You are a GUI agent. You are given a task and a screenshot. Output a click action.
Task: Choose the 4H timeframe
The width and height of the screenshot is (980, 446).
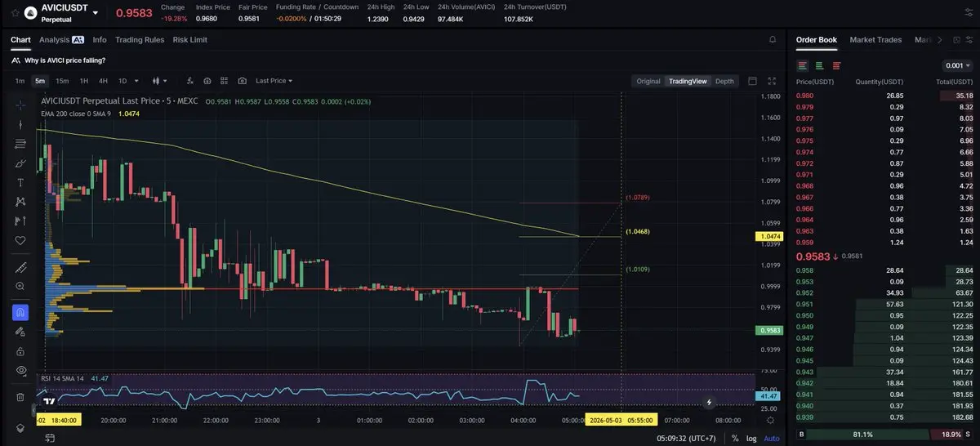tap(103, 81)
